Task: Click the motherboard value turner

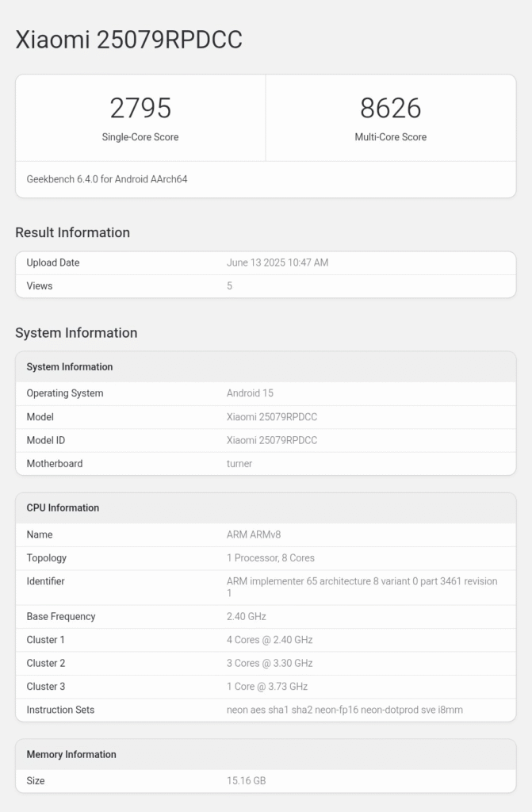Action: point(239,464)
